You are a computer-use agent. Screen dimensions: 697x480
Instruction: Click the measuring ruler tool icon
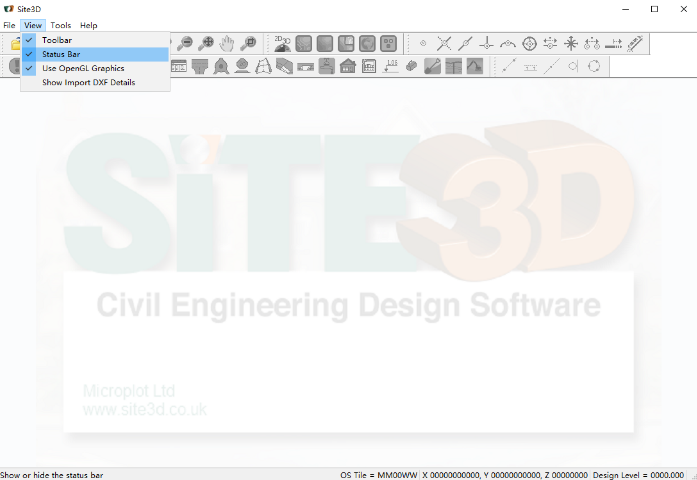click(x=635, y=43)
